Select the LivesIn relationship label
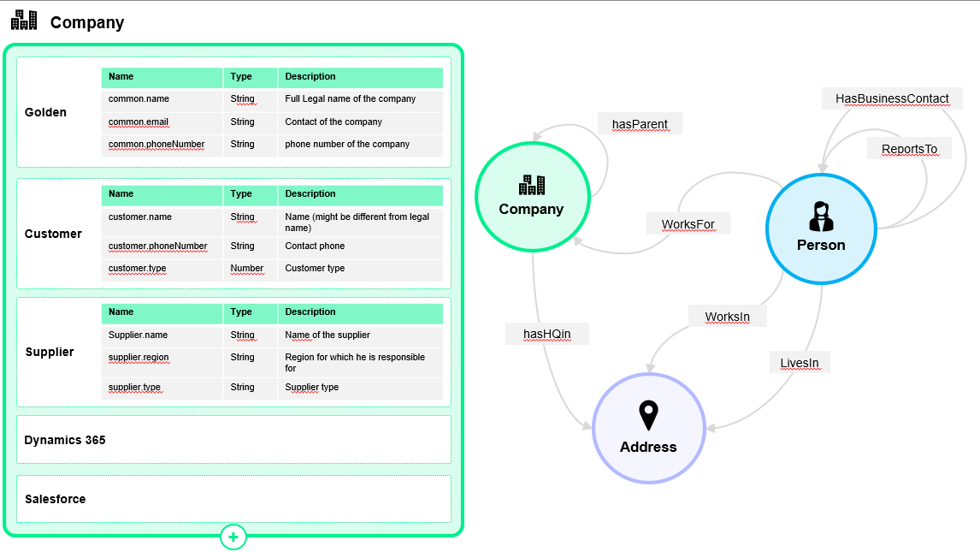The image size is (980, 552). [799, 363]
